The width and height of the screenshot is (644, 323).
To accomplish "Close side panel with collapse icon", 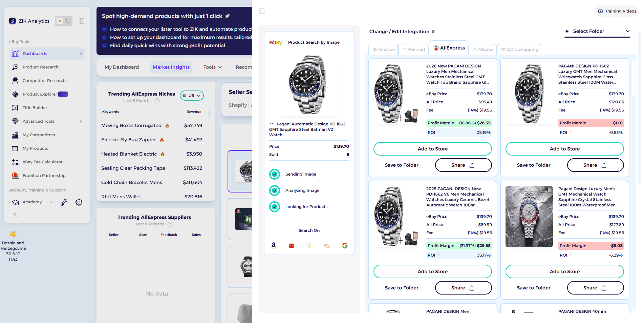I will (x=262, y=11).
